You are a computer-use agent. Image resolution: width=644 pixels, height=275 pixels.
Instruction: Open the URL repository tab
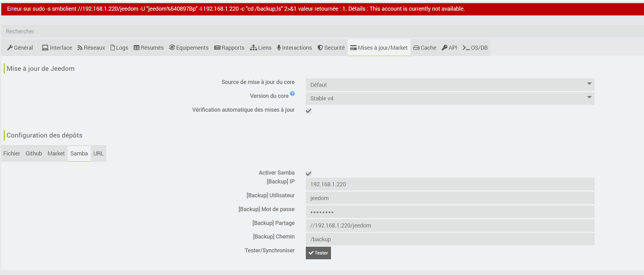point(98,154)
